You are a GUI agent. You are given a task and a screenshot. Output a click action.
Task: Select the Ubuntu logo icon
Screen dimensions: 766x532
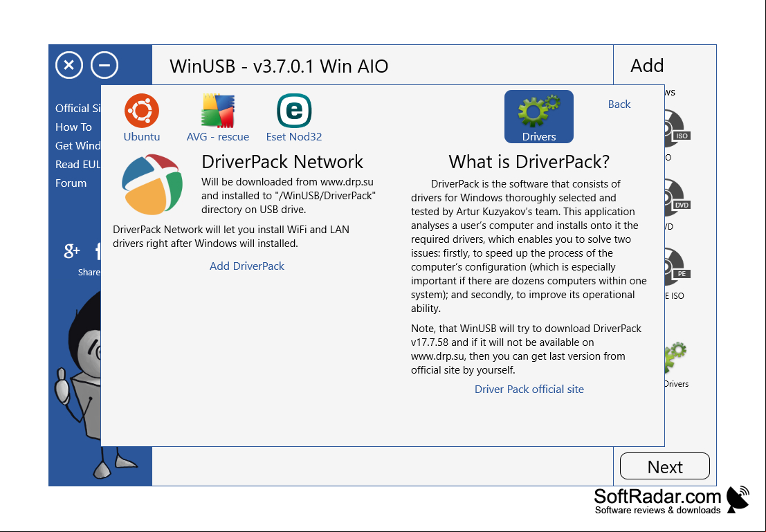coord(142,111)
